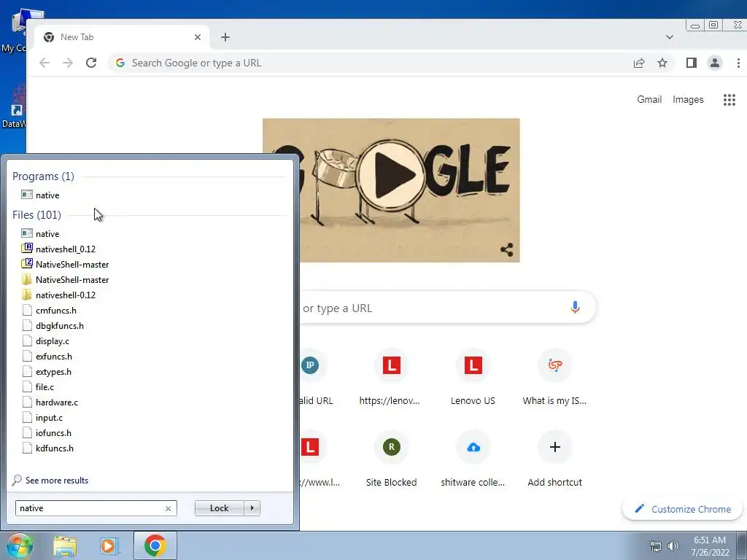This screenshot has height=560, width=747.
Task: Start voice search microphone
Action: click(575, 308)
